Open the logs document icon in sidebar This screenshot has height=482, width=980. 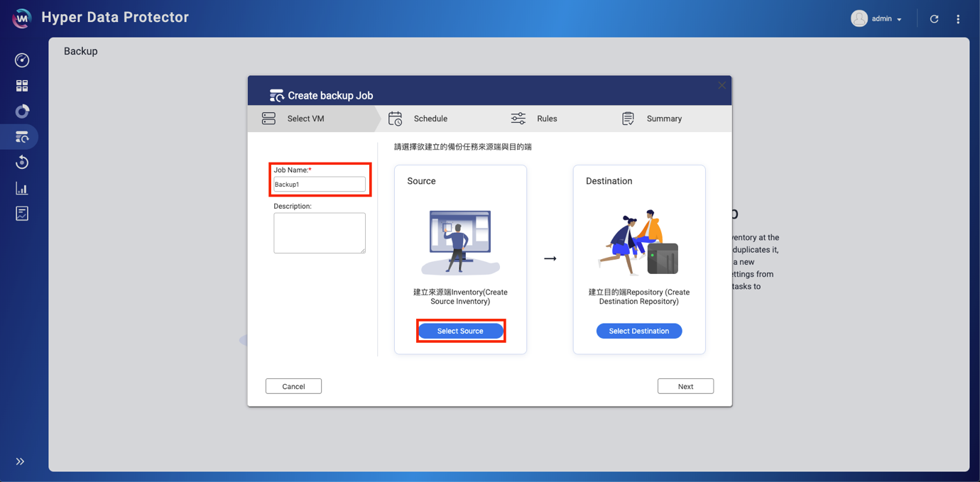pyautogui.click(x=22, y=214)
